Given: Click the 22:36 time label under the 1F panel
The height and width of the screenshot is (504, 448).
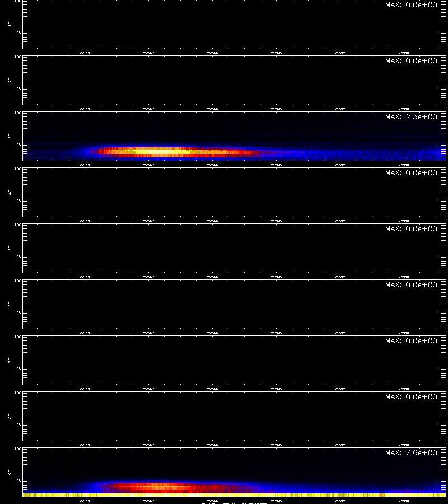Looking at the screenshot, I should [x=85, y=53].
